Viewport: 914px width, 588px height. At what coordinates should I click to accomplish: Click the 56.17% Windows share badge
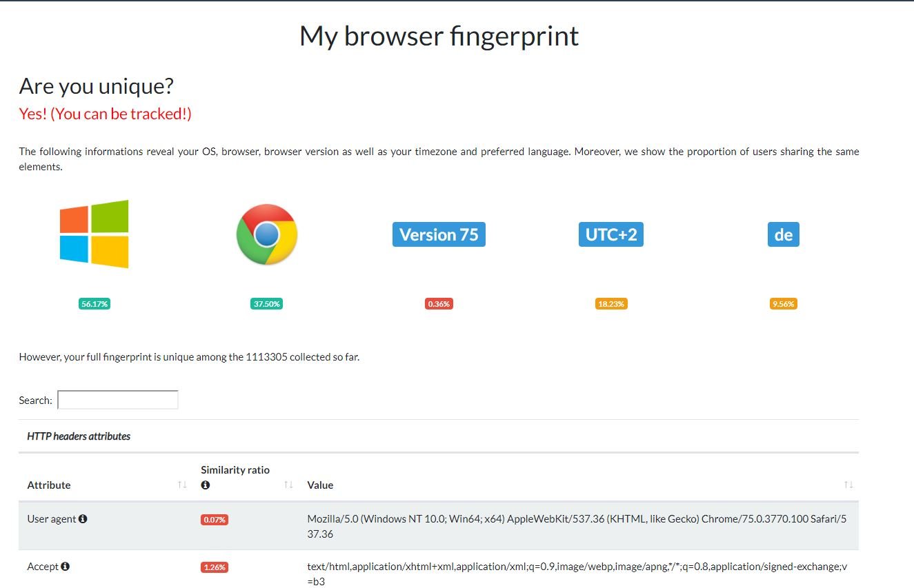95,304
